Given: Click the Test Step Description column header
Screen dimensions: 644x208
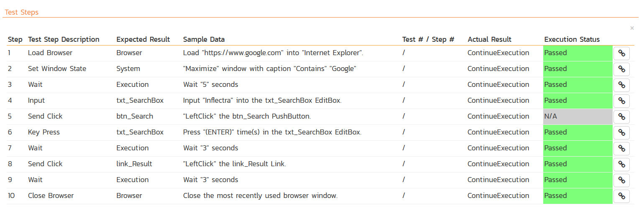Looking at the screenshot, I should click(64, 40).
